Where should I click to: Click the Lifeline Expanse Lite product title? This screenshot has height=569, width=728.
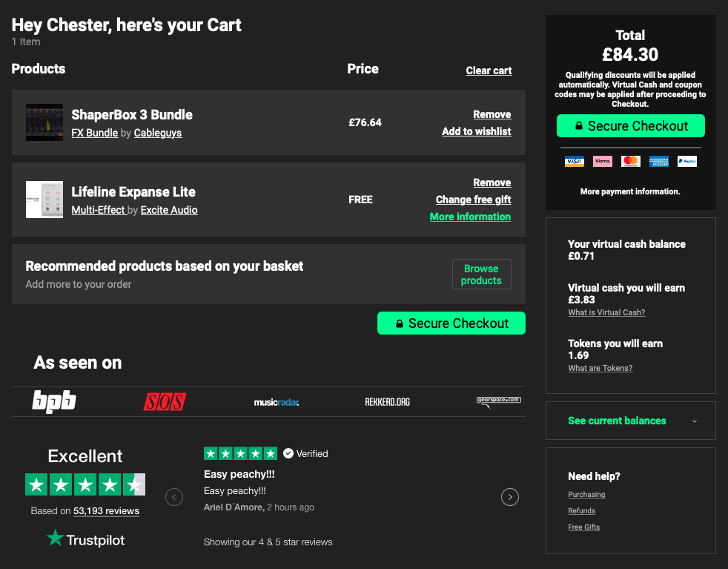pos(133,192)
